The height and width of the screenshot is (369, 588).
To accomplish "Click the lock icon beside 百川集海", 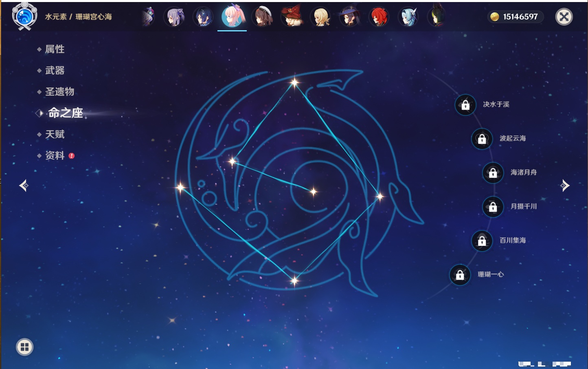I will (x=482, y=241).
